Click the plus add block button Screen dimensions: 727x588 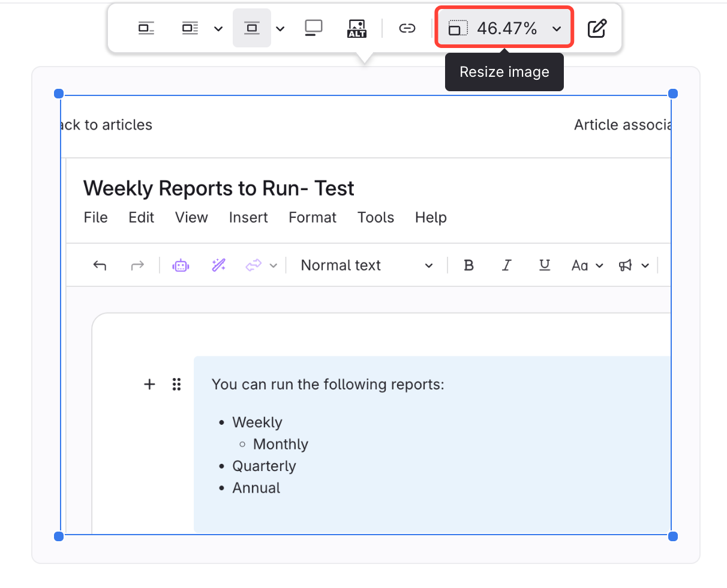click(x=149, y=385)
